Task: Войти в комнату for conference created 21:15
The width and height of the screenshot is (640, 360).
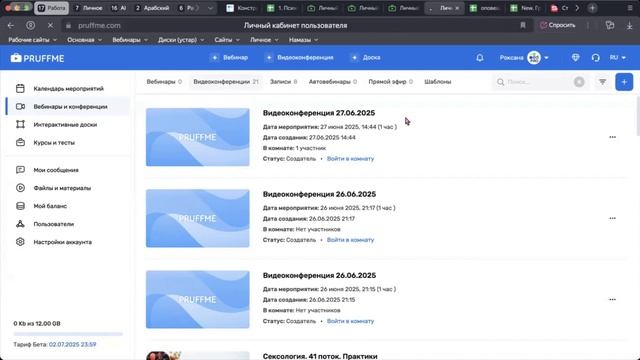Action: (x=350, y=321)
